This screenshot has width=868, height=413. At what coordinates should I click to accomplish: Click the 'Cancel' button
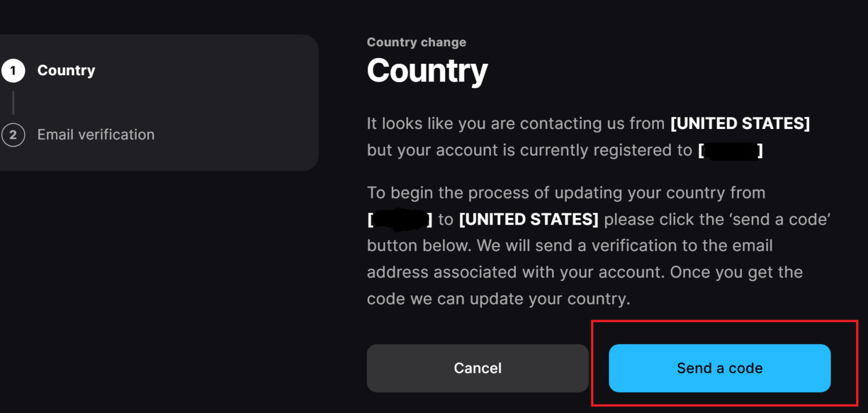coord(478,368)
